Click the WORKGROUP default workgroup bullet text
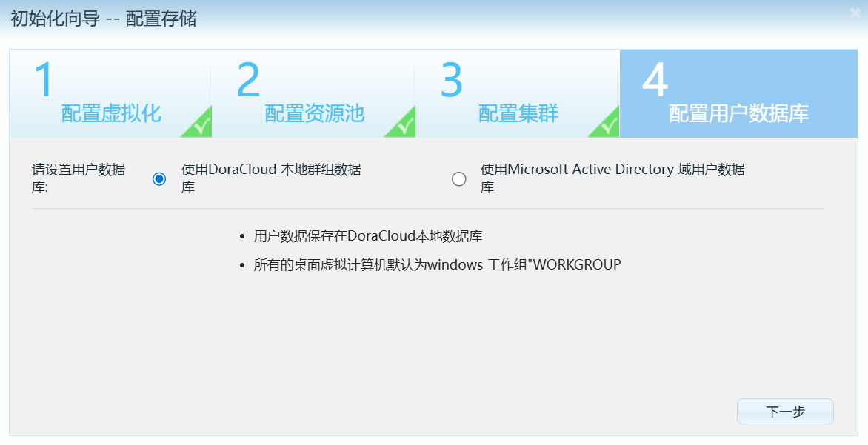The width and height of the screenshot is (868, 445). [437, 264]
